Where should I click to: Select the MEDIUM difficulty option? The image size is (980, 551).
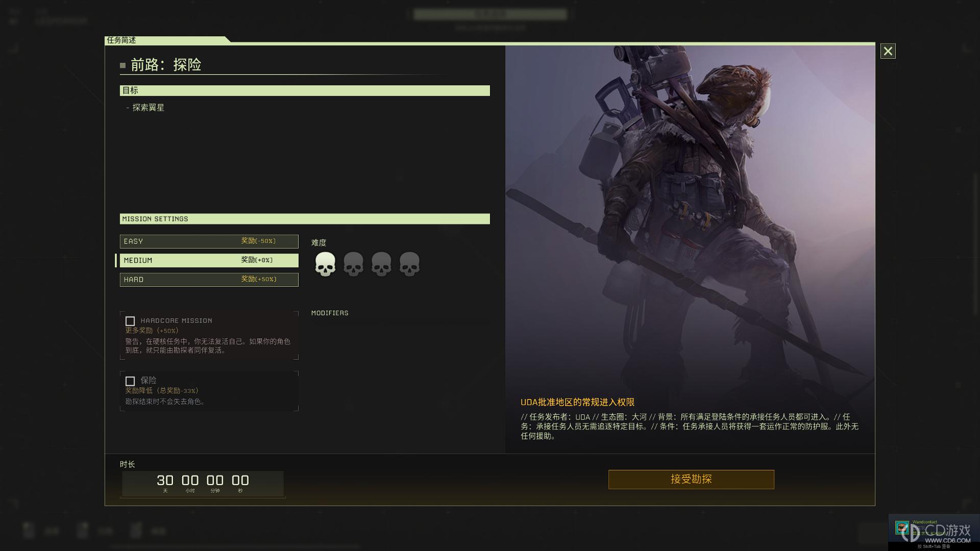pyautogui.click(x=209, y=260)
